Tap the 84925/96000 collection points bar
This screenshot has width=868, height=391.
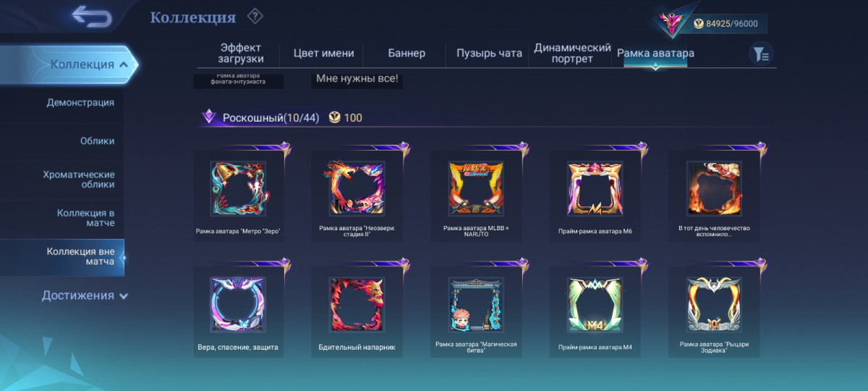coord(726,23)
